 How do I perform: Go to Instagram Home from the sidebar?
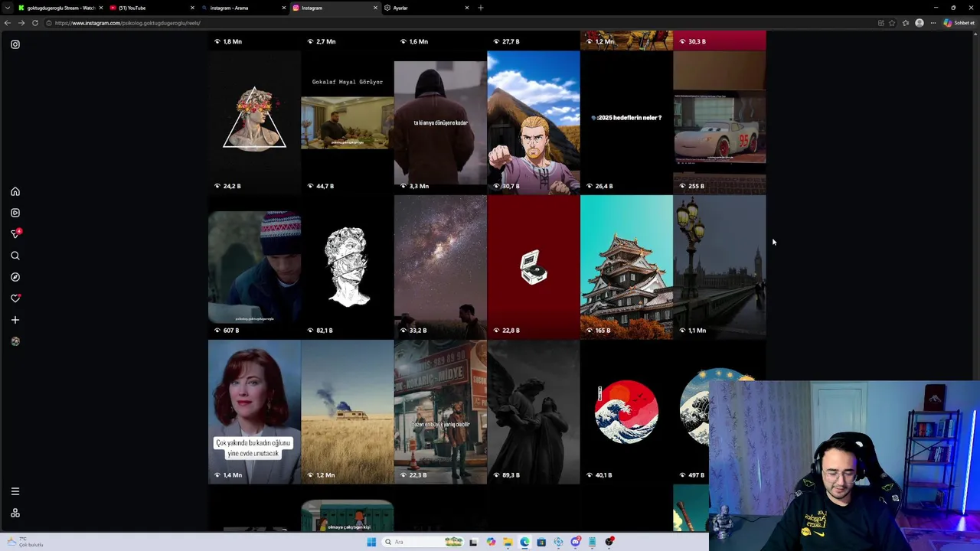(15, 191)
